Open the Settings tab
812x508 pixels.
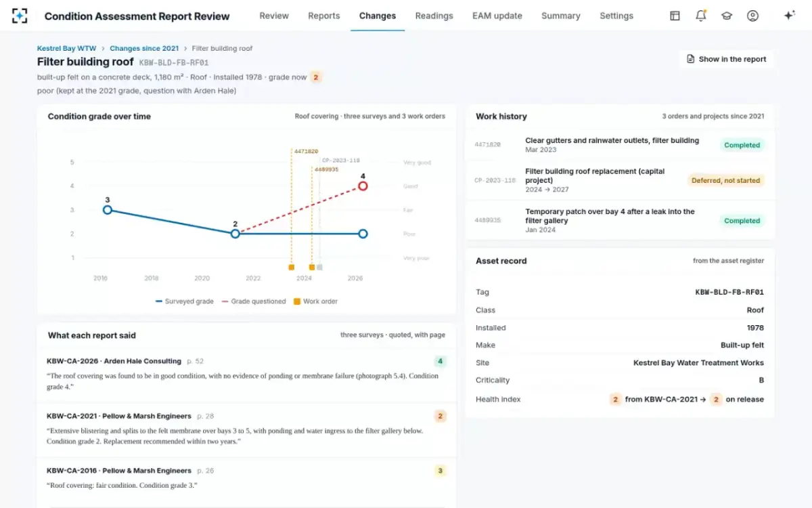point(616,16)
